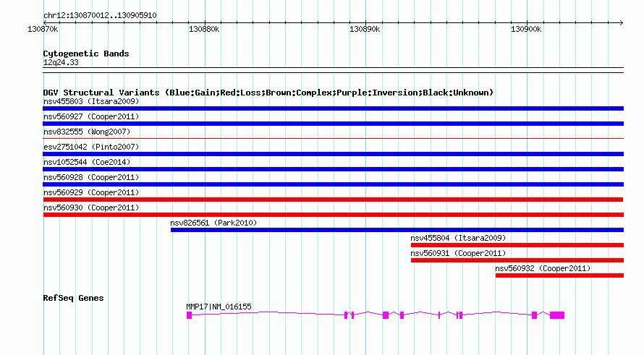Select the Cytogenetic Bands track title
The image size is (644, 355).
coord(86,54)
